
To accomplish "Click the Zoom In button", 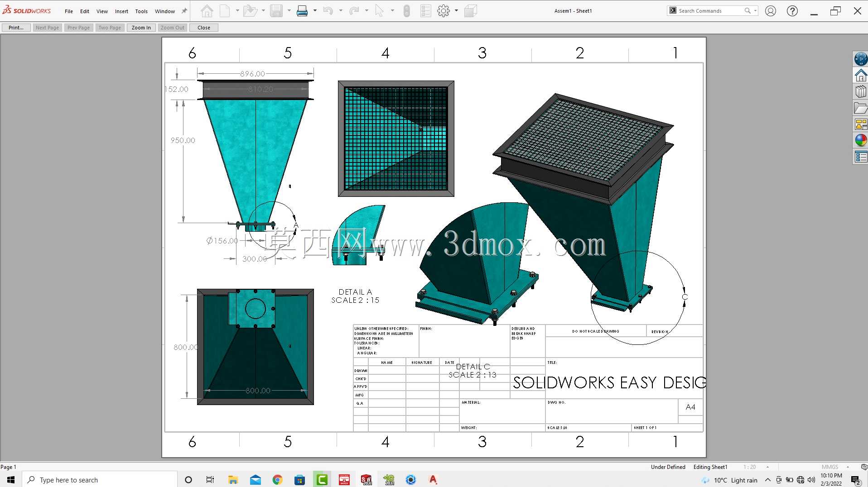I will 141,28.
